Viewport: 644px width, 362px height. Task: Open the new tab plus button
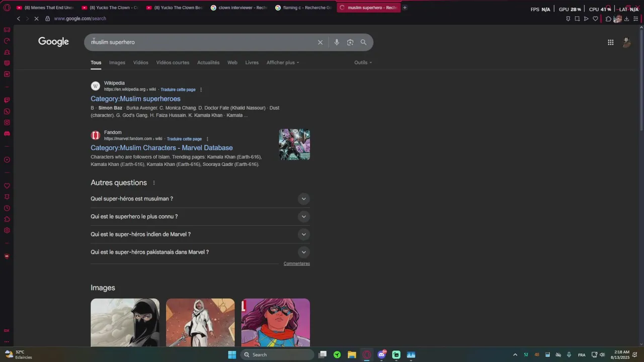click(405, 8)
